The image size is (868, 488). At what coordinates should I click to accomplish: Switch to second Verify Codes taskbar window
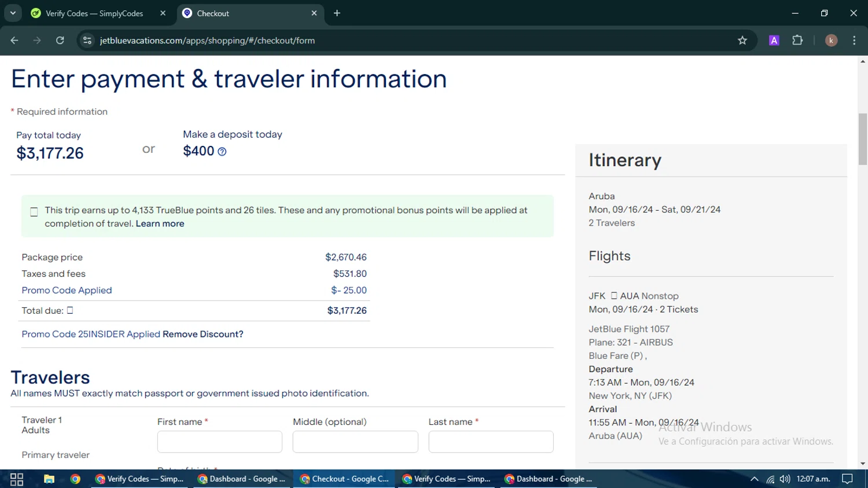click(446, 479)
